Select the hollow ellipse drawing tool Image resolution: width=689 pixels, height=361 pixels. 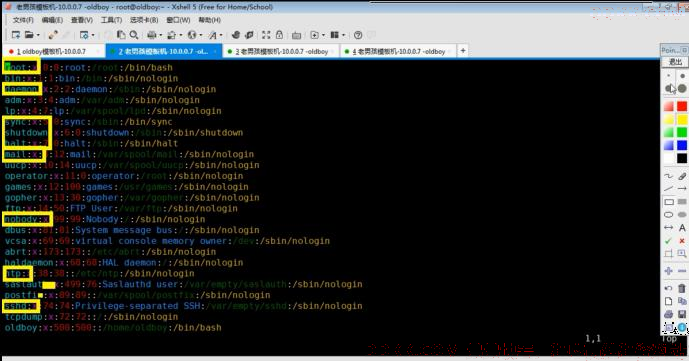[668, 215]
